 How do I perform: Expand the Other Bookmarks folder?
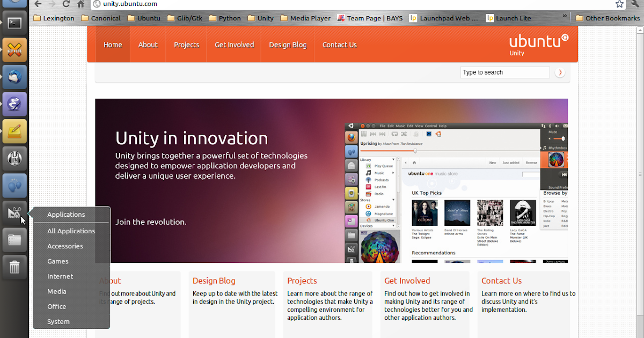[x=607, y=18]
